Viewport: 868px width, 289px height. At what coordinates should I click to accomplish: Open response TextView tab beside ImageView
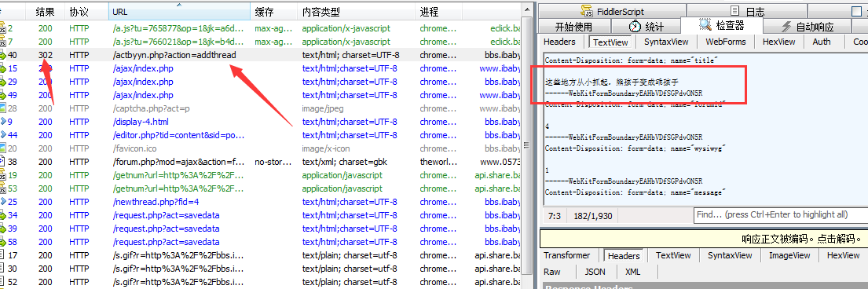click(x=673, y=255)
